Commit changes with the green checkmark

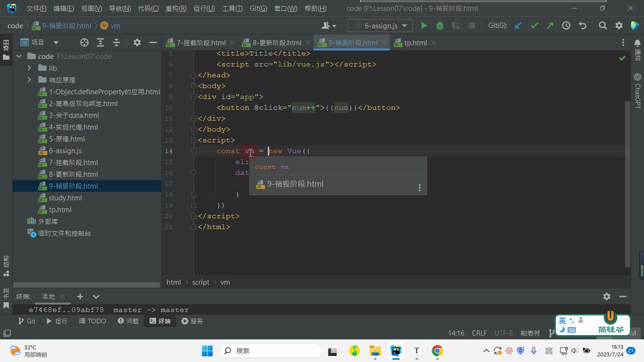pyautogui.click(x=534, y=25)
